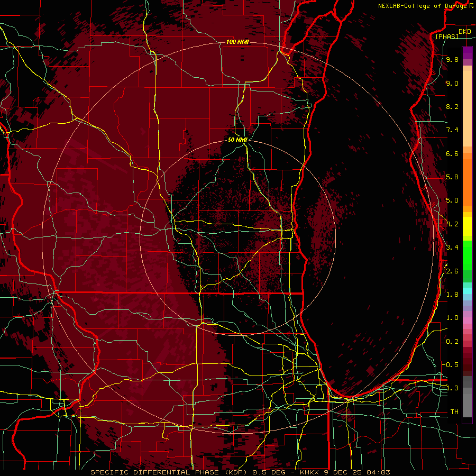Click the 1.0 value on the scale

pyautogui.click(x=452, y=317)
